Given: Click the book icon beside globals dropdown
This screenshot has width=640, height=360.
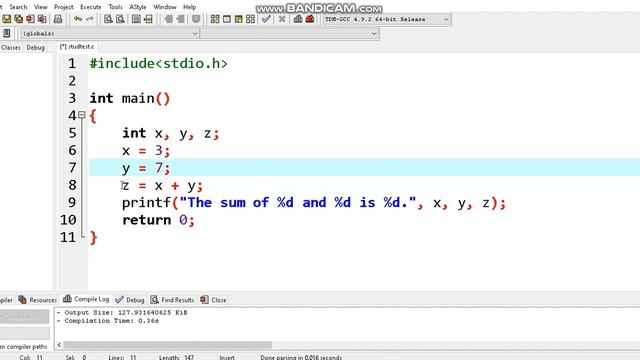Looking at the screenshot, I should click(7, 33).
